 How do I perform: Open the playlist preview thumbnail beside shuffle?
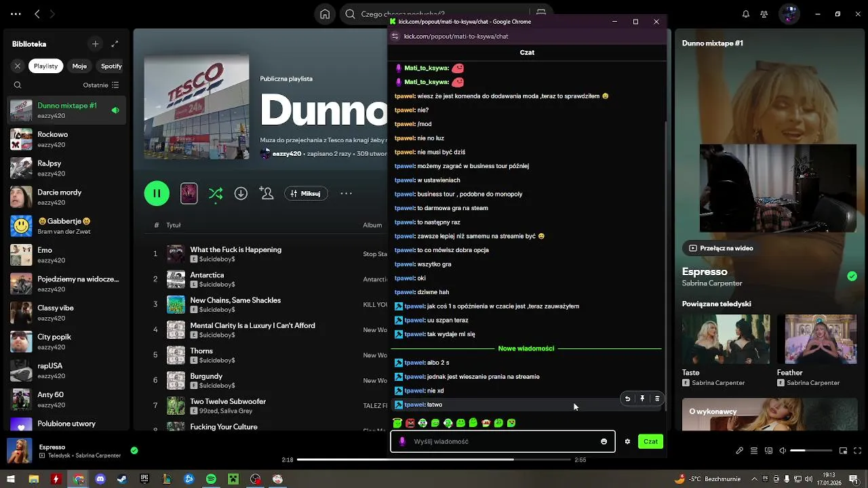[x=189, y=194]
